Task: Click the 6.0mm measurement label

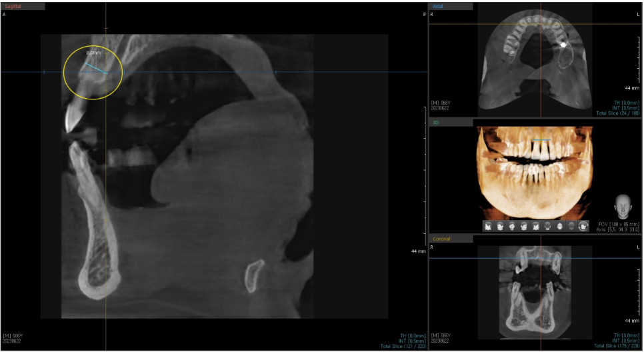Action: point(93,51)
